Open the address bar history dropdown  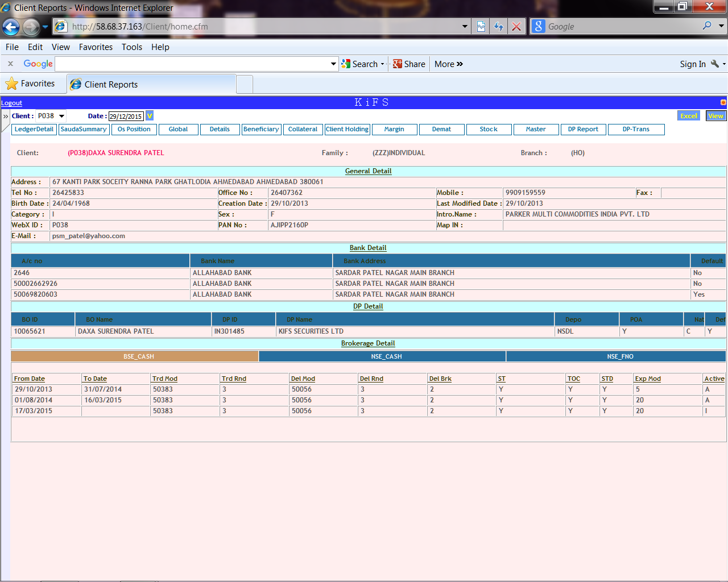[465, 27]
